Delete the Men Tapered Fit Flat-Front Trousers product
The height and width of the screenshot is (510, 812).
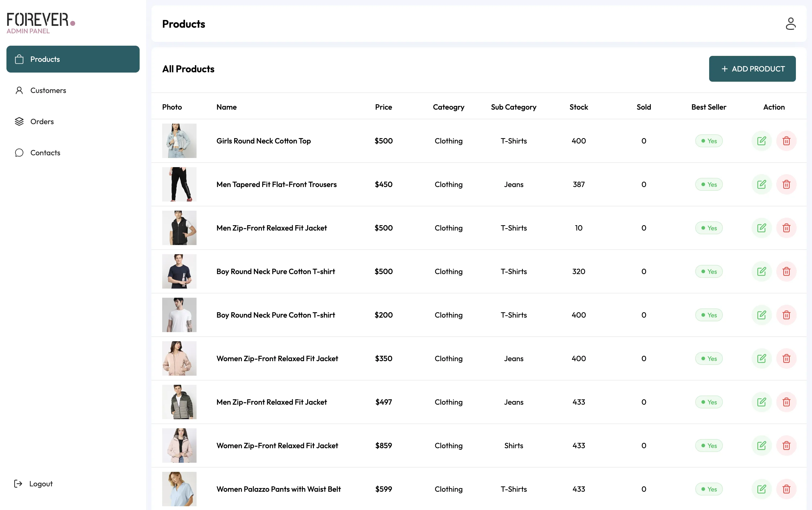click(x=786, y=185)
